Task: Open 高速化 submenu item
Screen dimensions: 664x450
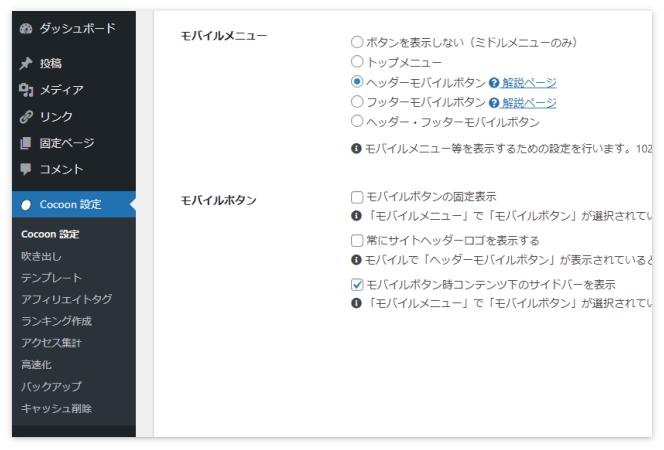Action: pyautogui.click(x=36, y=365)
